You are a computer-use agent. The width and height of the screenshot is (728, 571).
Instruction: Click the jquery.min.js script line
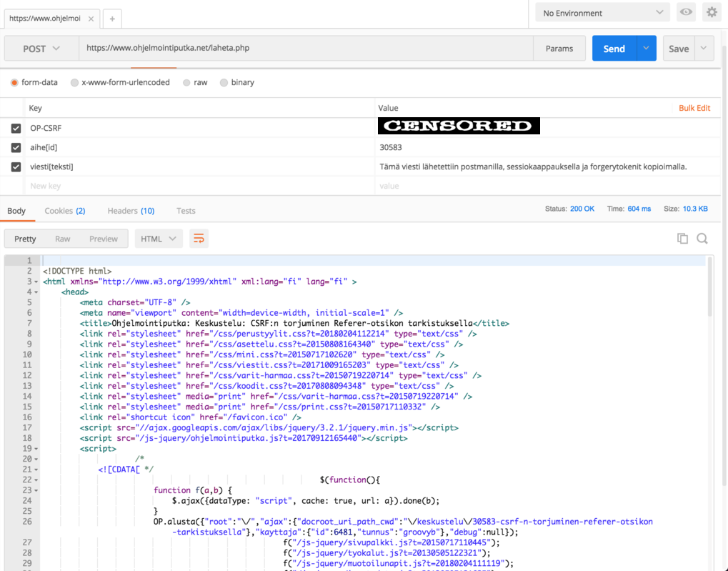pos(269,428)
